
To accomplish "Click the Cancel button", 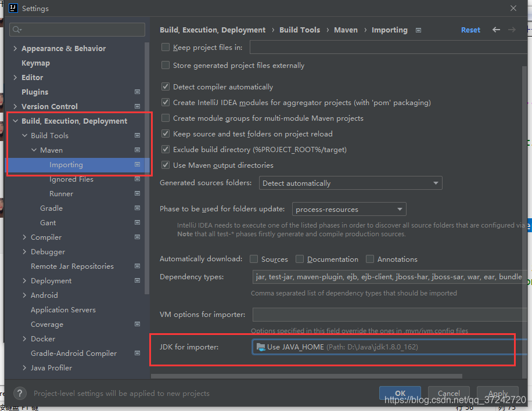I will [449, 393].
